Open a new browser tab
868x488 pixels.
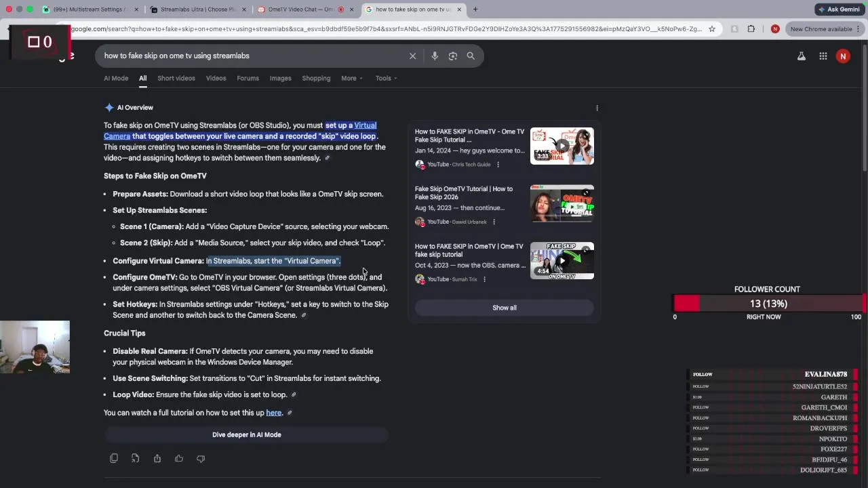[x=475, y=9]
